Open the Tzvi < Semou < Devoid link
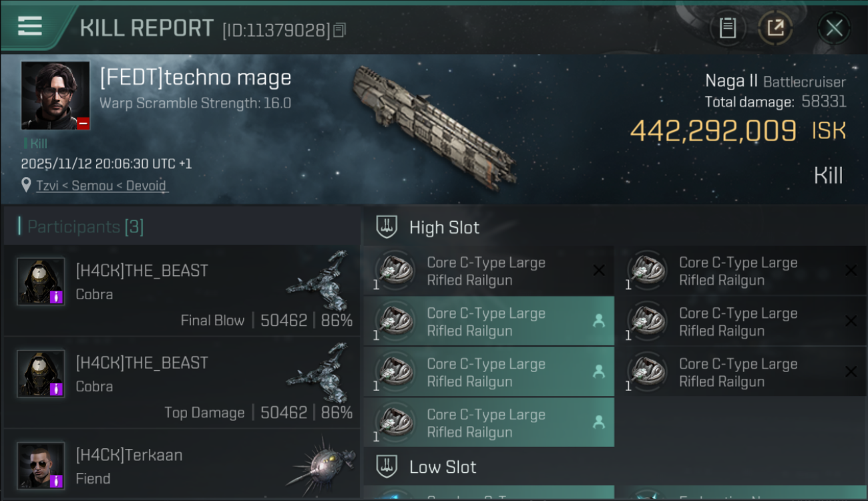 (101, 186)
